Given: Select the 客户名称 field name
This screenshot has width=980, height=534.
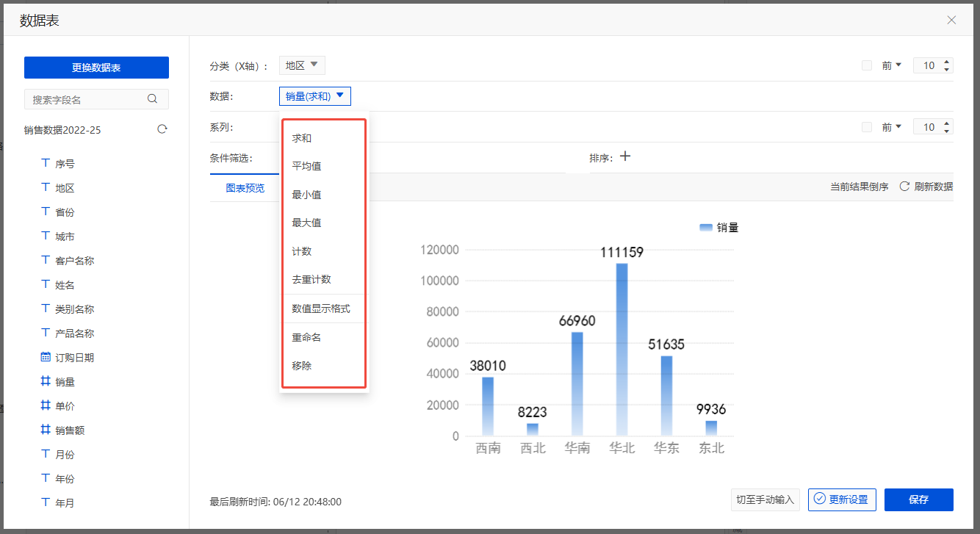Looking at the screenshot, I should [74, 261].
